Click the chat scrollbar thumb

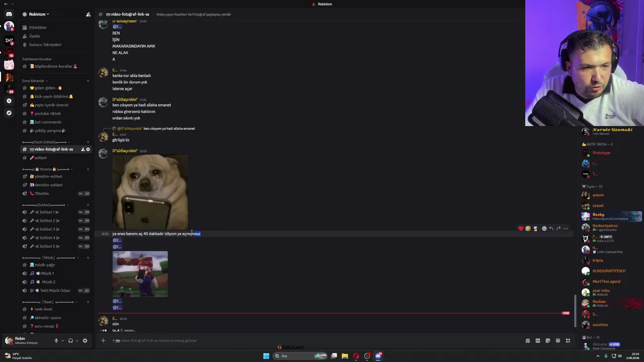(x=575, y=311)
